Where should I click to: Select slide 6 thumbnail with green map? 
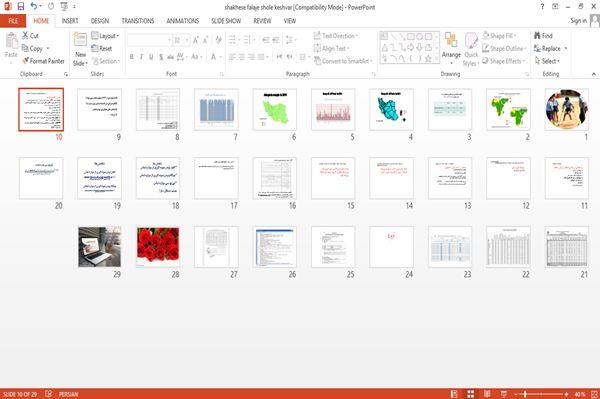(275, 109)
